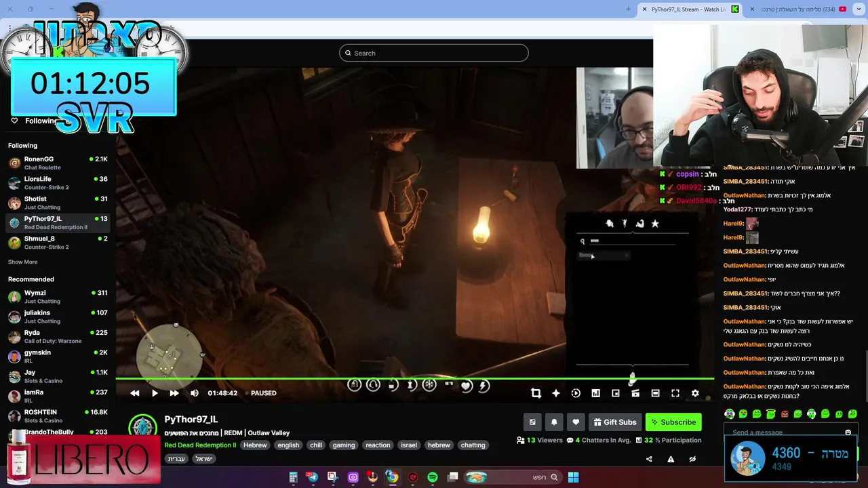Screen dimensions: 868x488
Task: Toggle theater mode in player controls
Action: (x=655, y=393)
